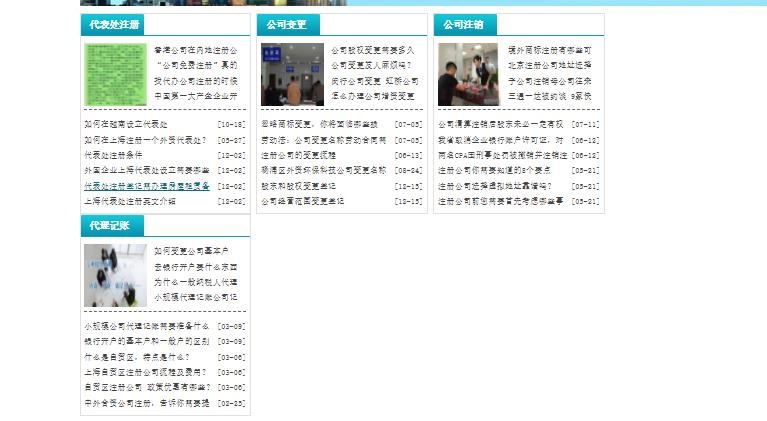This screenshot has width=767, height=421.
Task: Open 上海代表处注册英文介绍 article
Action: 130,201
